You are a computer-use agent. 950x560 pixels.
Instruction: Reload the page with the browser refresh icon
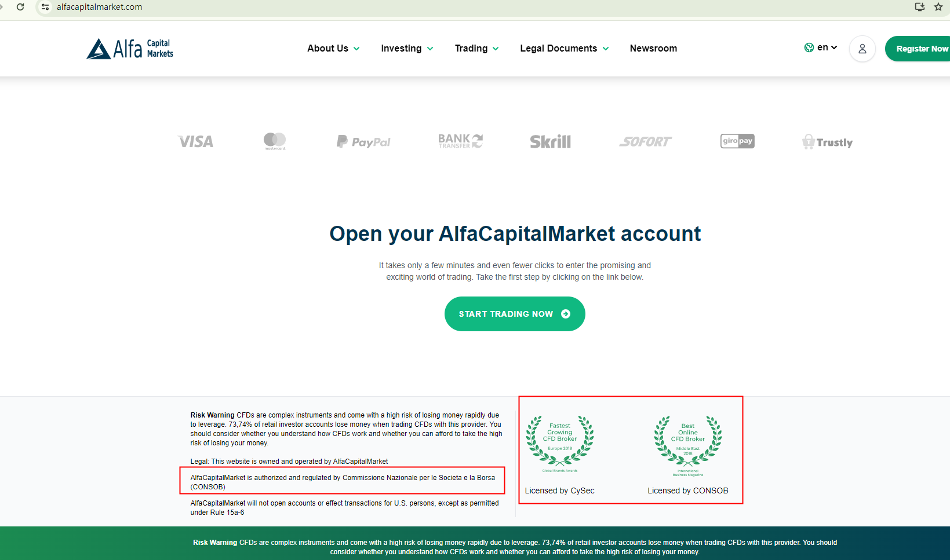click(x=20, y=7)
